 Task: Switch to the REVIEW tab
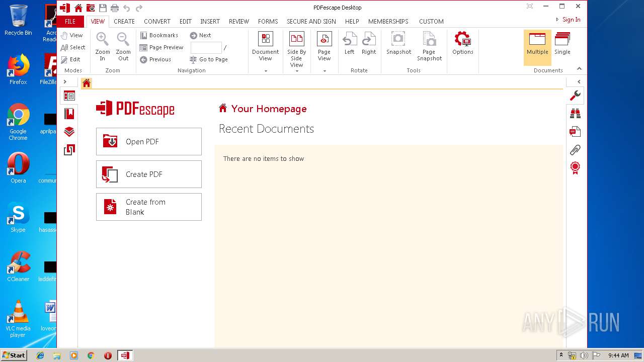tap(239, 21)
